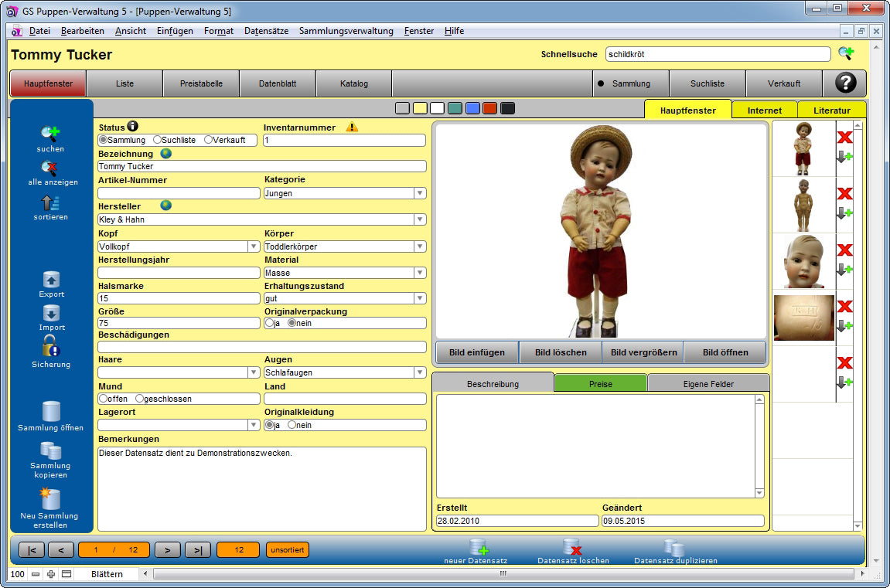Image resolution: width=890 pixels, height=588 pixels.
Task: Open the Sicherung padlock icon
Action: pos(51,346)
